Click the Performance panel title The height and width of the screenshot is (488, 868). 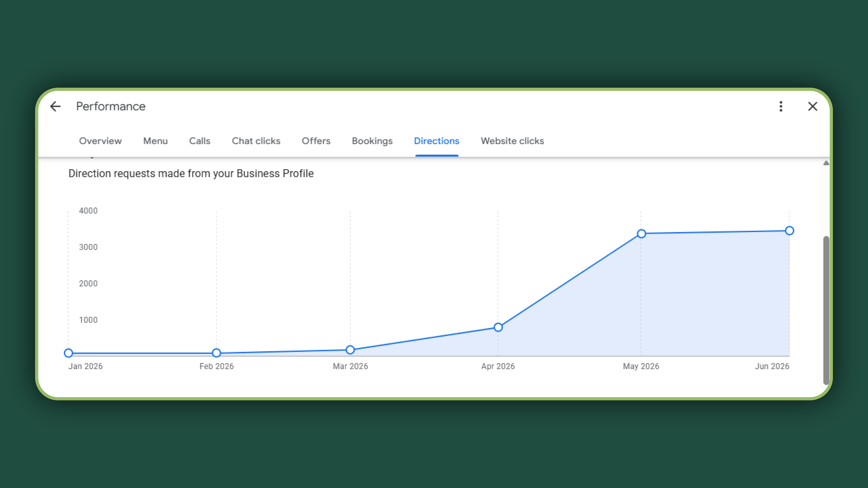point(111,106)
